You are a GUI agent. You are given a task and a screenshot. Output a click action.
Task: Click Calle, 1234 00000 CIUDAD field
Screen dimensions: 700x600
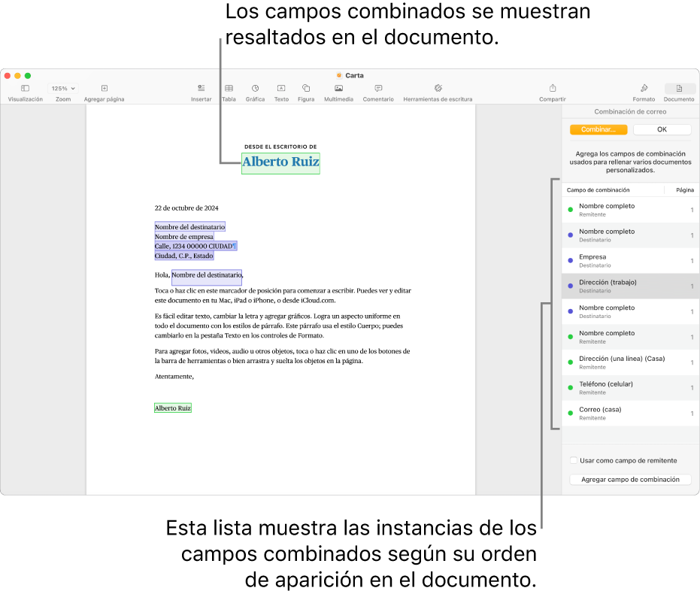pyautogui.click(x=195, y=246)
